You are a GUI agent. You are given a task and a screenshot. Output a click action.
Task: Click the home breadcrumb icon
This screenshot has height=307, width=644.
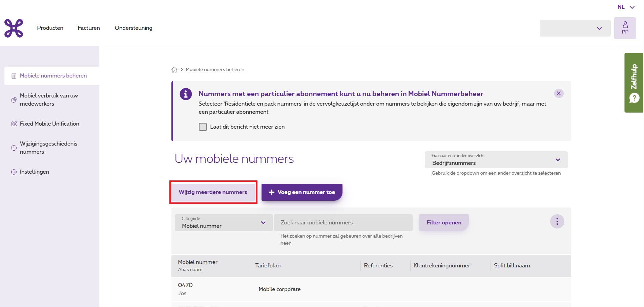click(174, 70)
